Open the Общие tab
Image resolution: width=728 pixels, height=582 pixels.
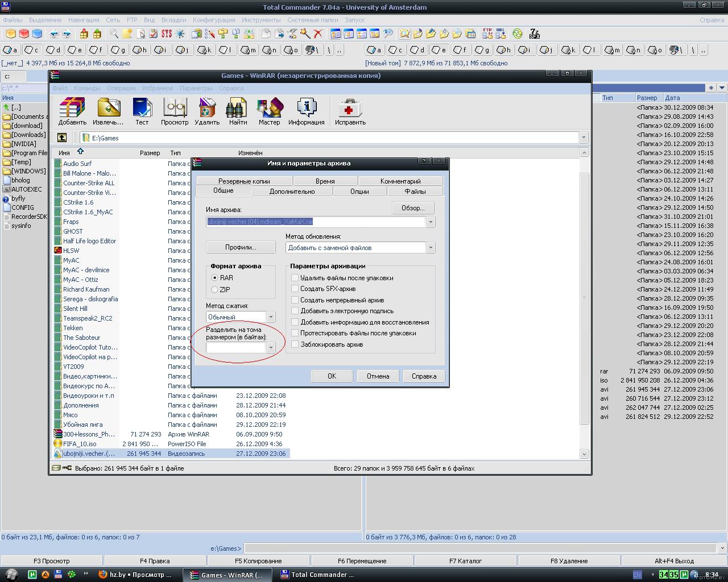tap(224, 190)
